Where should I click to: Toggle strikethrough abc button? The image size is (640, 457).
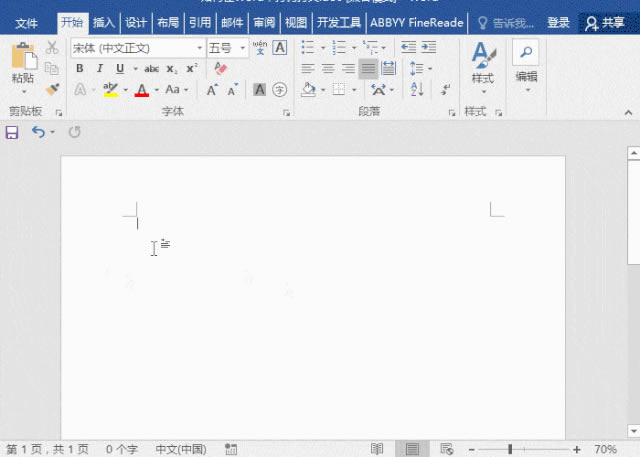click(x=151, y=69)
